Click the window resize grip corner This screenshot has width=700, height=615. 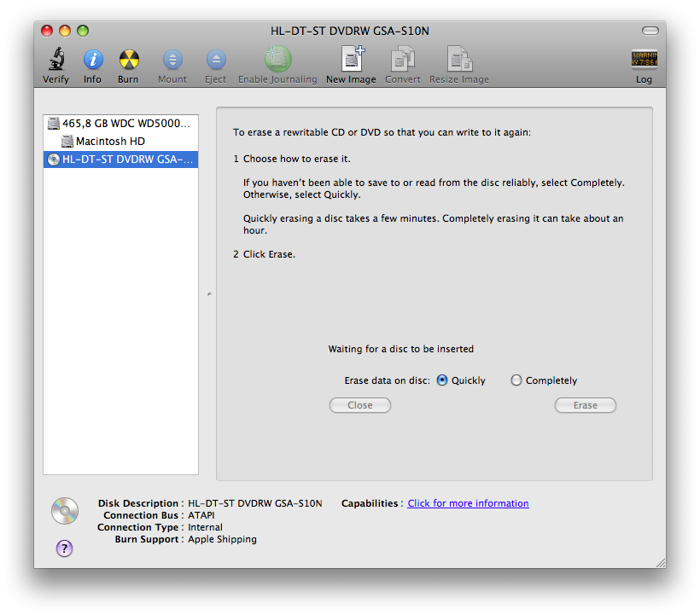pos(661,563)
